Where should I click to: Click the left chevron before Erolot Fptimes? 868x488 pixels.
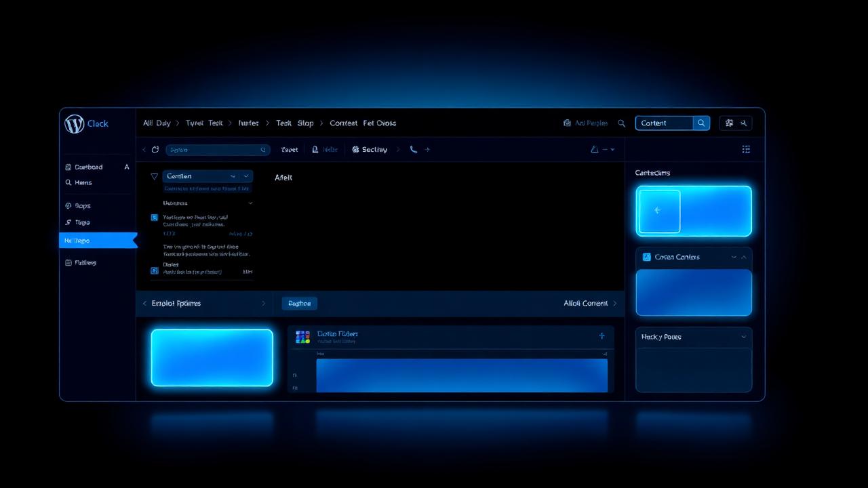click(144, 303)
